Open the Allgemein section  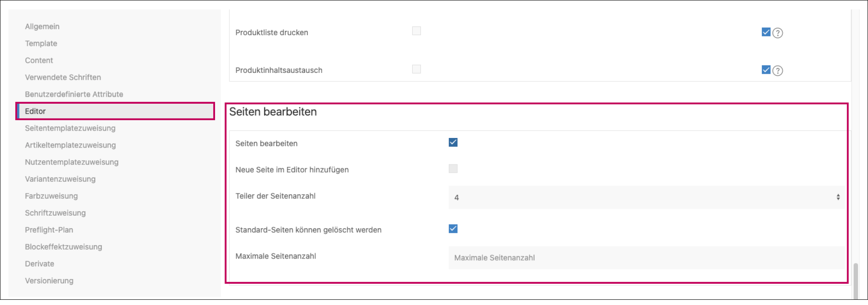click(x=42, y=26)
